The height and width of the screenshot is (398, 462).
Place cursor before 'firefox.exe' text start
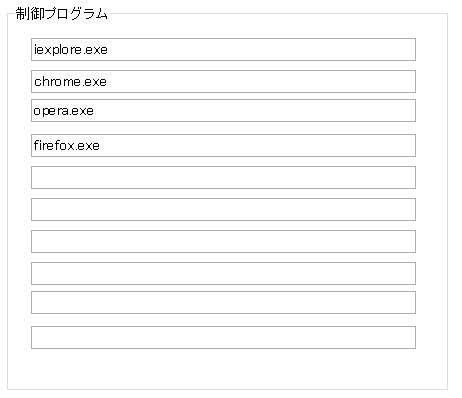[x=34, y=146]
